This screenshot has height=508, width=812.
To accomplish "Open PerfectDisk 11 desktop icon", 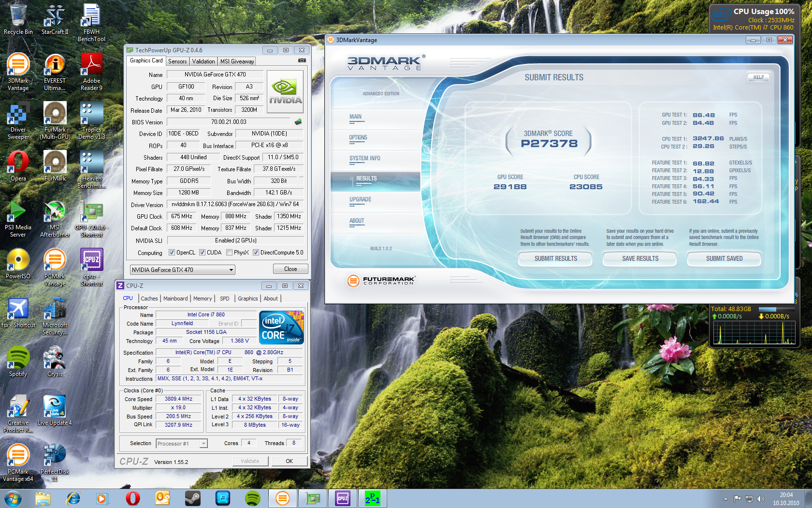I will [55, 463].
